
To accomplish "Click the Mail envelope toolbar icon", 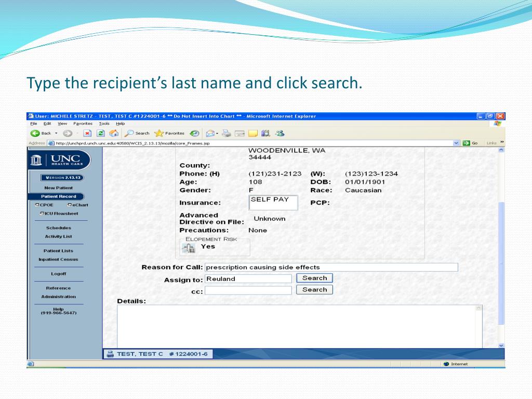I will [210, 134].
